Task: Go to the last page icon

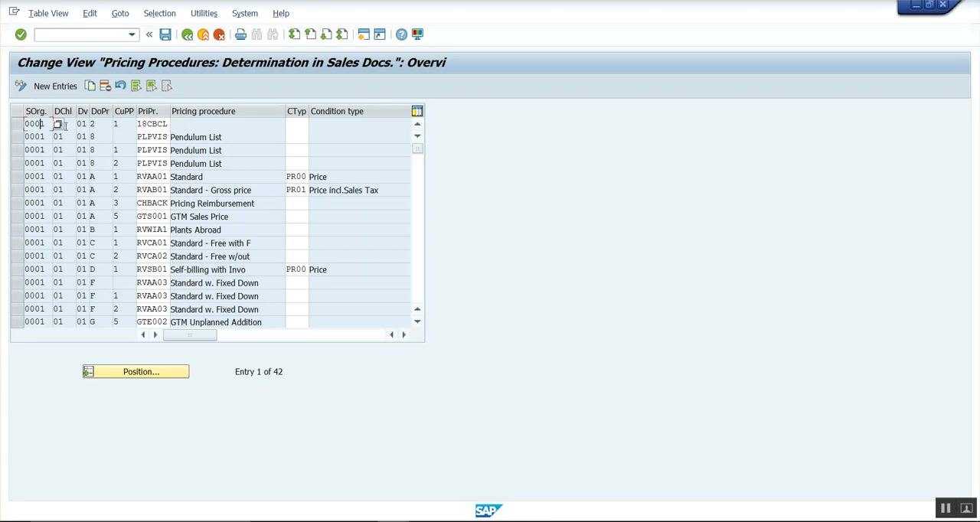Action: (342, 34)
